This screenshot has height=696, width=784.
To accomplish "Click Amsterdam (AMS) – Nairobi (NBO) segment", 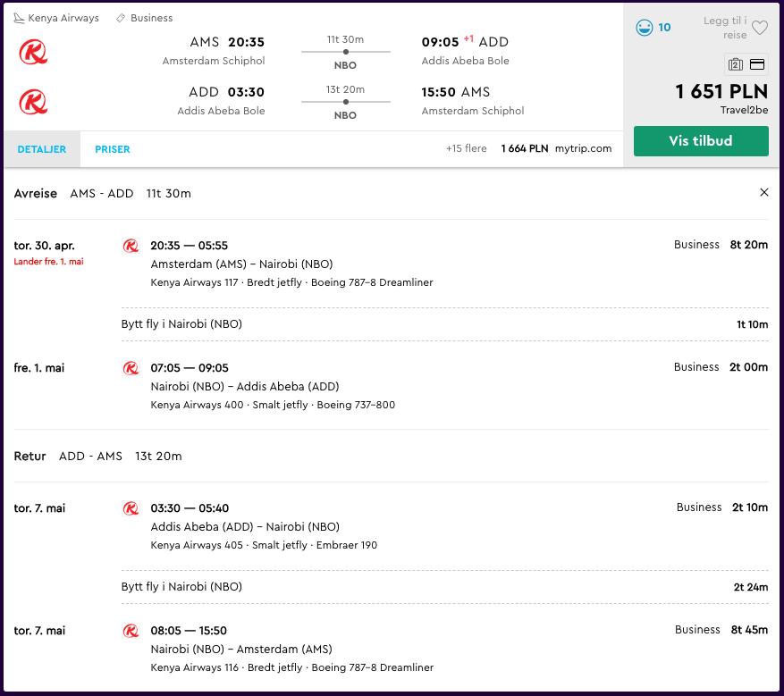I will pos(241,264).
